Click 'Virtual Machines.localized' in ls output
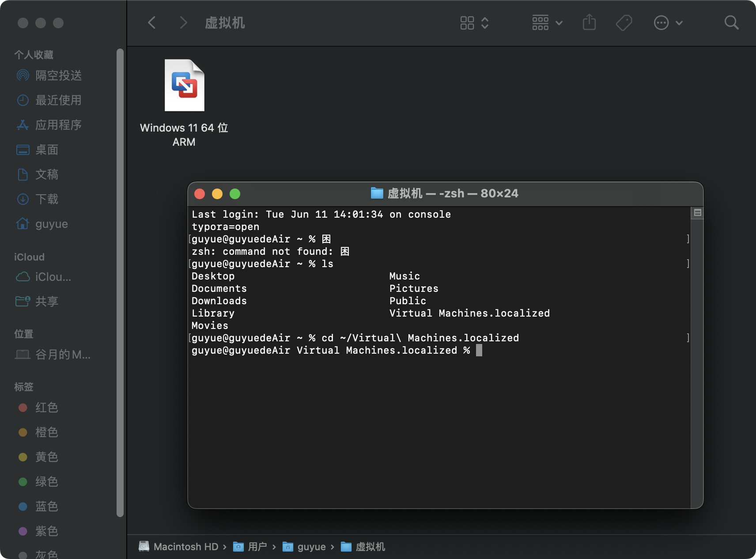This screenshot has height=559, width=756. [x=469, y=313]
